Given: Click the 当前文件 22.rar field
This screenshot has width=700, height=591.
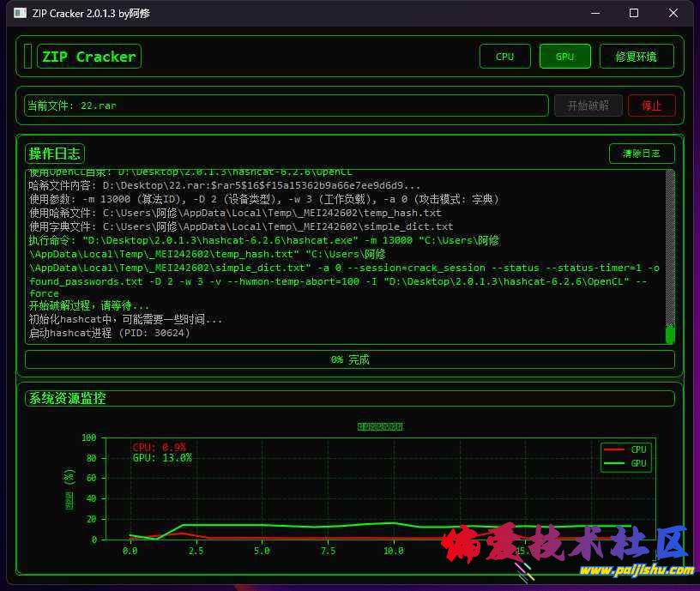Looking at the screenshot, I should coord(286,106).
